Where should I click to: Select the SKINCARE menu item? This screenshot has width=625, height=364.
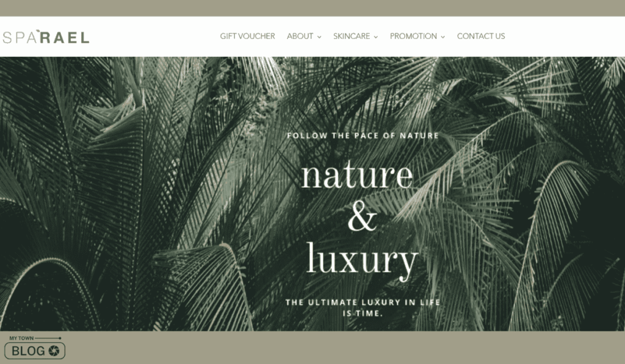click(x=352, y=36)
